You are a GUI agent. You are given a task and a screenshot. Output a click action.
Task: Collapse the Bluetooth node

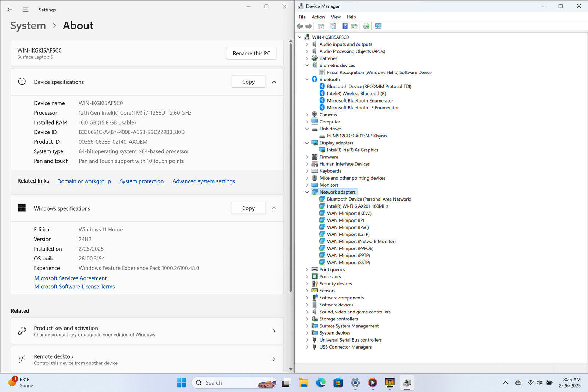tap(307, 79)
